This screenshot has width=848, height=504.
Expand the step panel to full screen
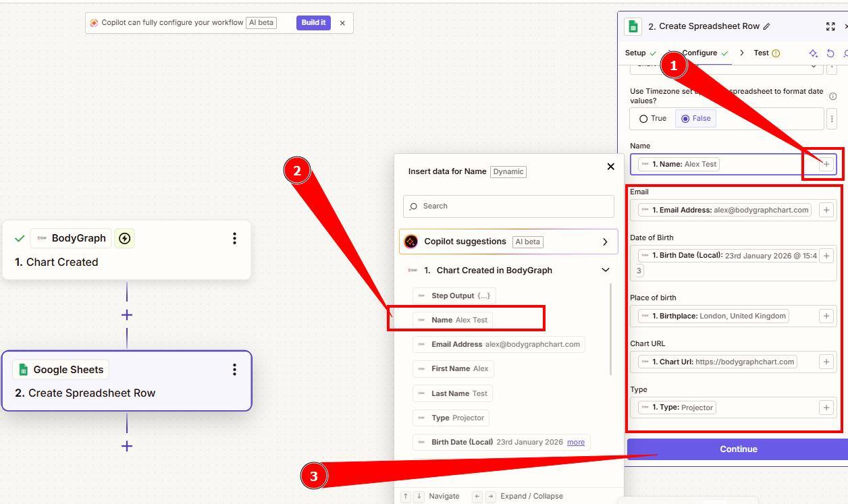tap(830, 26)
